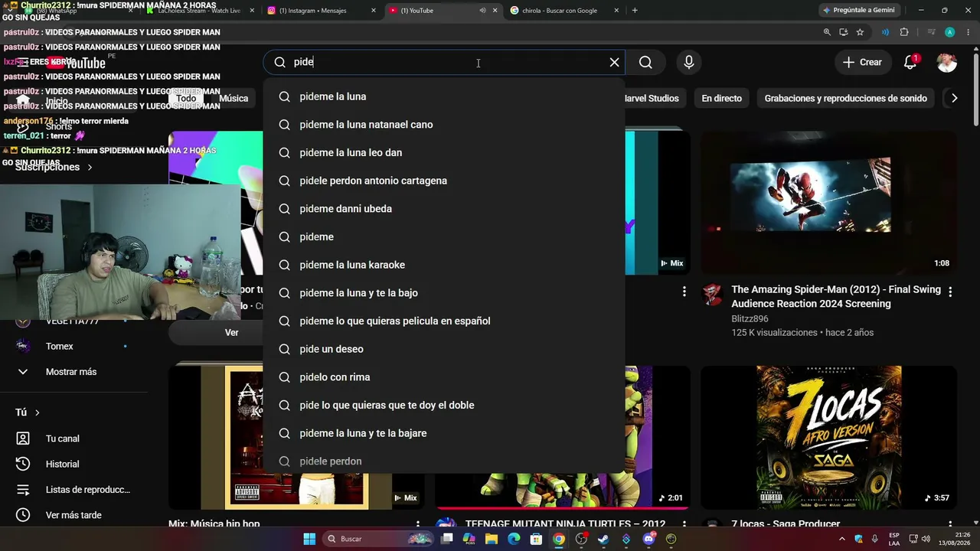Show more filter chips with right arrow

(954, 98)
